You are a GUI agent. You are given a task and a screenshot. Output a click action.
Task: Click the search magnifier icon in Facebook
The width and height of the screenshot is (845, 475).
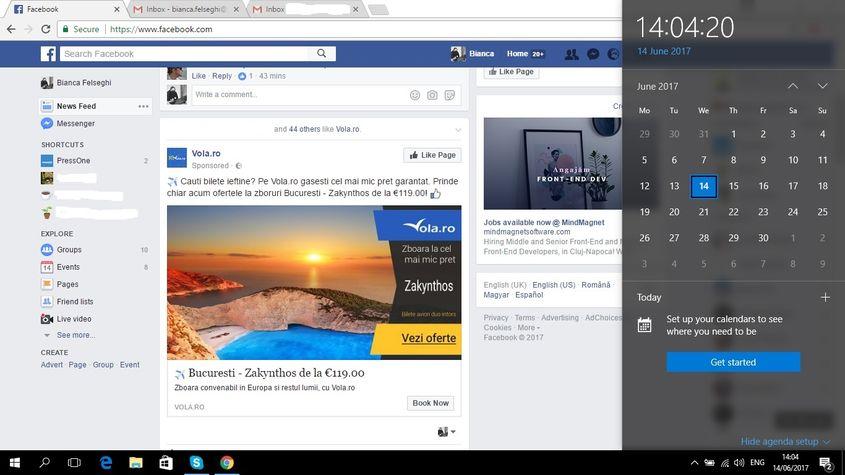pos(322,54)
